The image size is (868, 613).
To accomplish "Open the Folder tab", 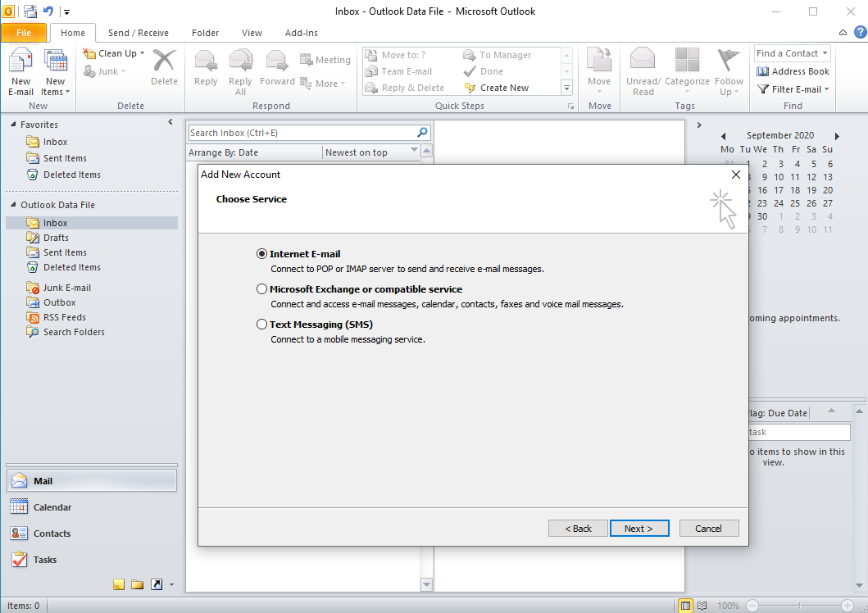I will [206, 33].
